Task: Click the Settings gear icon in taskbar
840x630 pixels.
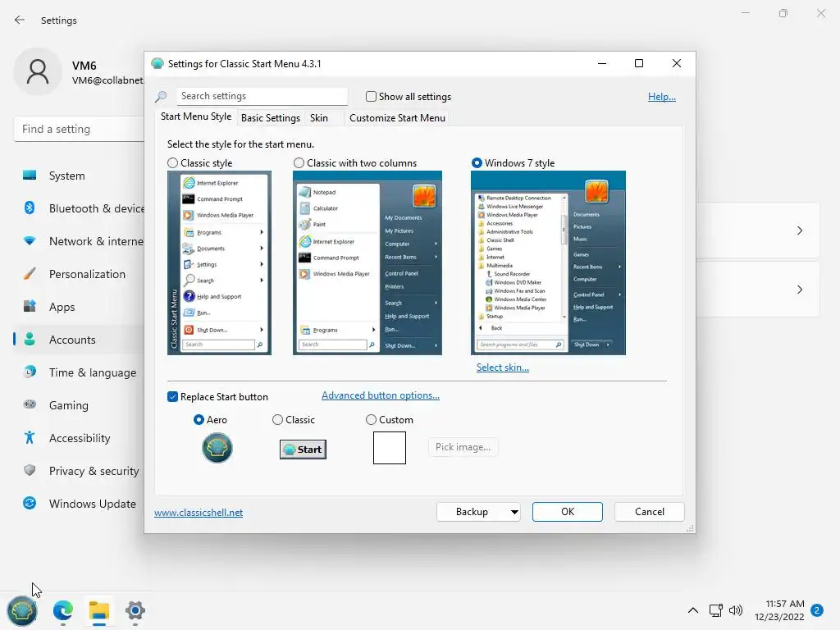Action: [x=135, y=610]
